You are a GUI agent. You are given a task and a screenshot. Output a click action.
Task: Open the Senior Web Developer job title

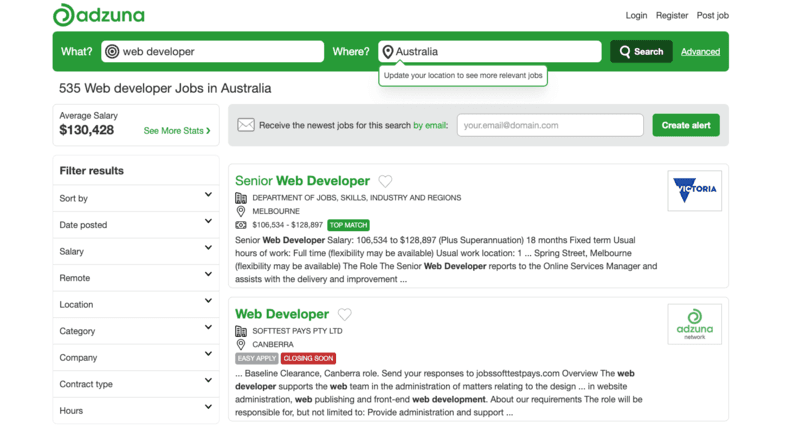(x=302, y=181)
